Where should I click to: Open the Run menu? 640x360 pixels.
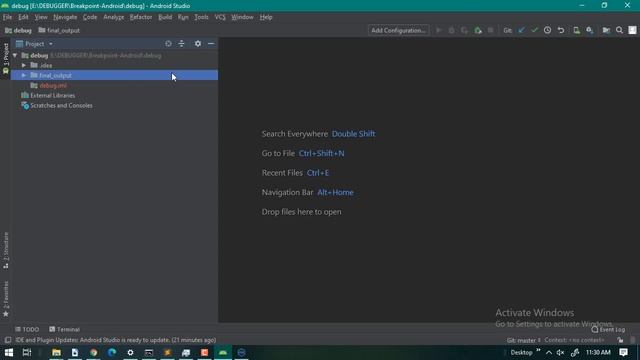(183, 17)
